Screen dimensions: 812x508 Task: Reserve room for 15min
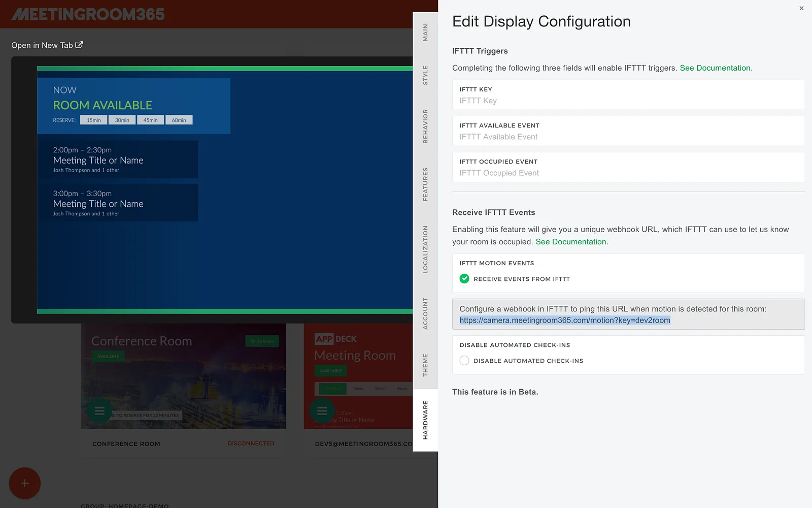pos(94,120)
